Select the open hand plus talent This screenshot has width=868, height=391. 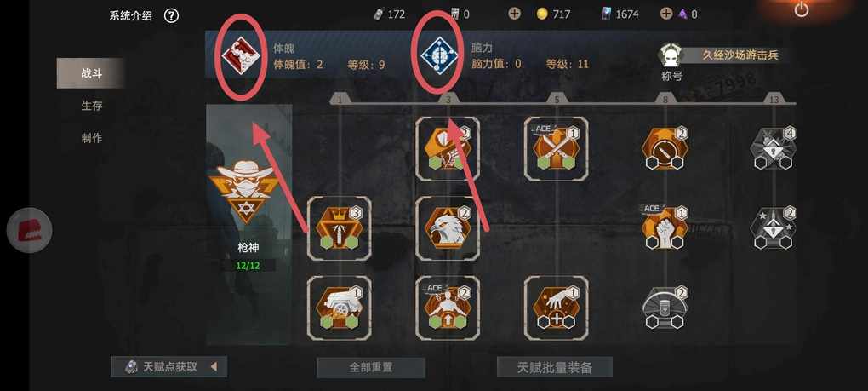pyautogui.click(x=556, y=308)
